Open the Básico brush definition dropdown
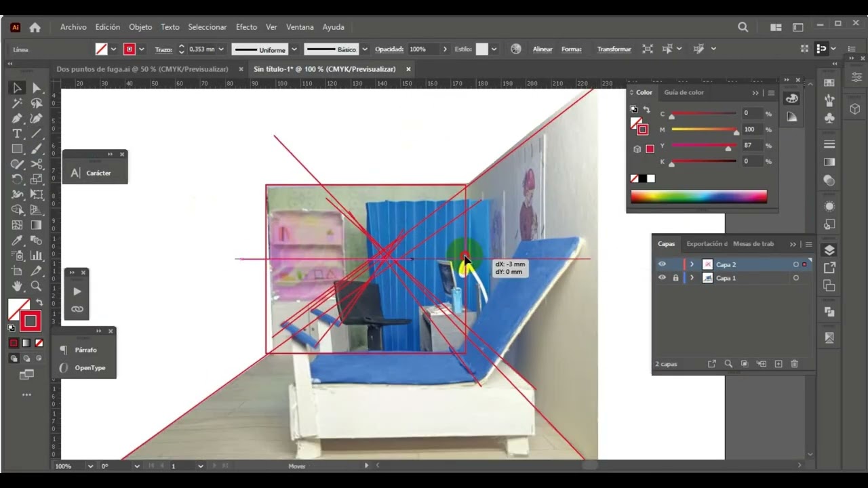 coord(365,49)
